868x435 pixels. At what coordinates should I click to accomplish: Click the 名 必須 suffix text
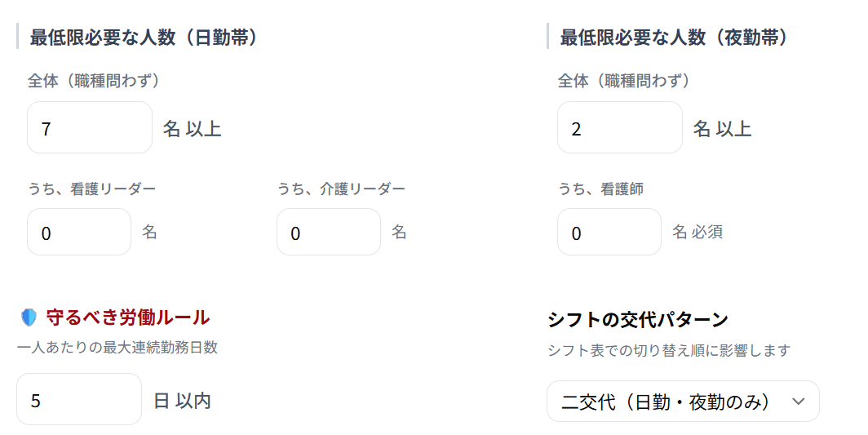click(697, 232)
